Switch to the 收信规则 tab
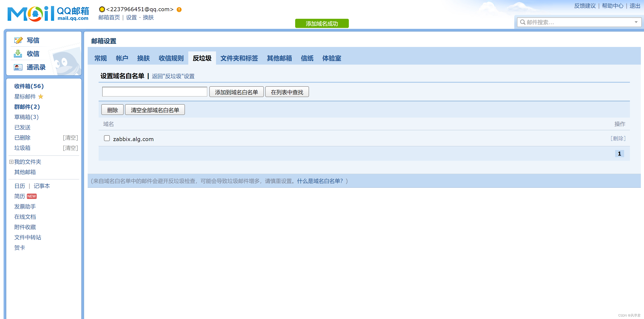Image resolution: width=644 pixels, height=319 pixels. (x=171, y=58)
